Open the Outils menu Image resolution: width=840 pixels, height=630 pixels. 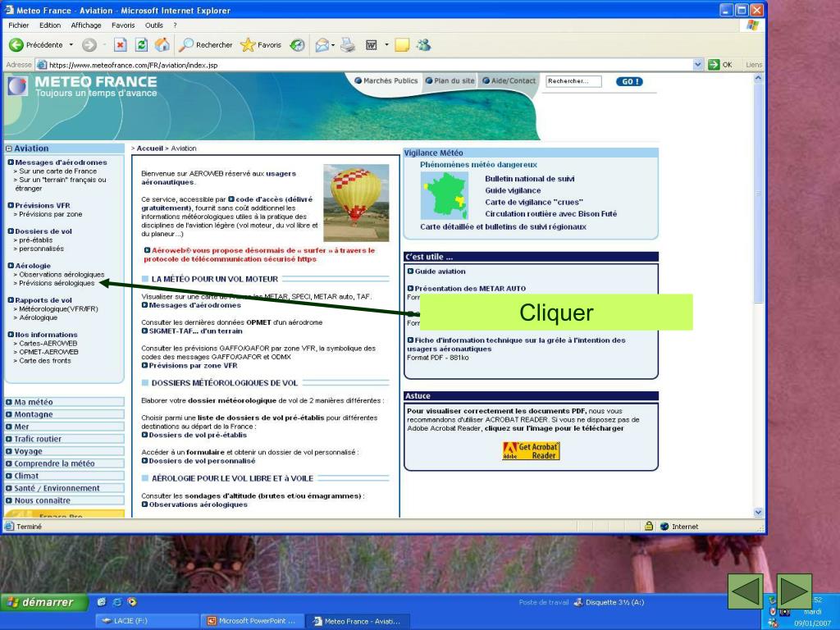pyautogui.click(x=153, y=25)
